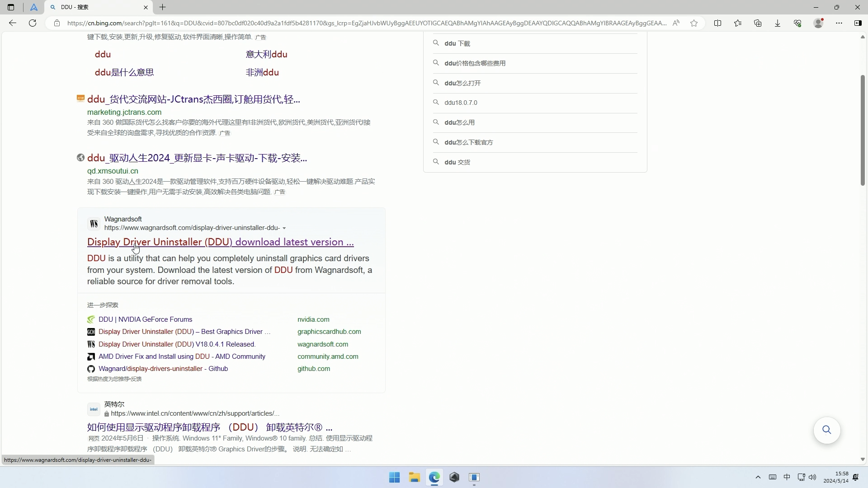Click the floating search magnifier button

[x=827, y=430]
